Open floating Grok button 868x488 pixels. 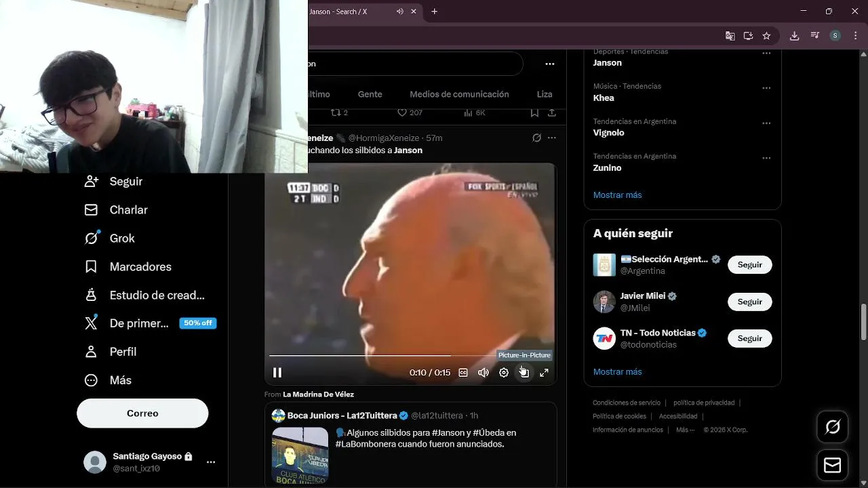click(832, 427)
